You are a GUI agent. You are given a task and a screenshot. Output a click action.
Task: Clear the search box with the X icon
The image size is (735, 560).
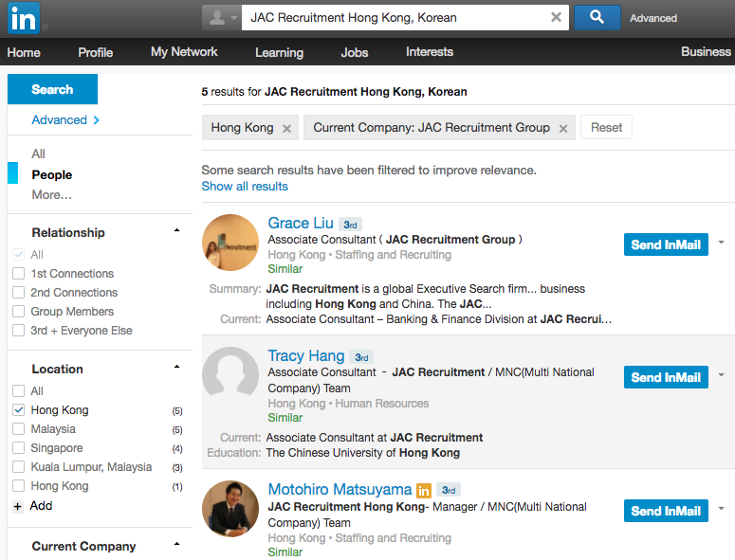[x=556, y=17]
